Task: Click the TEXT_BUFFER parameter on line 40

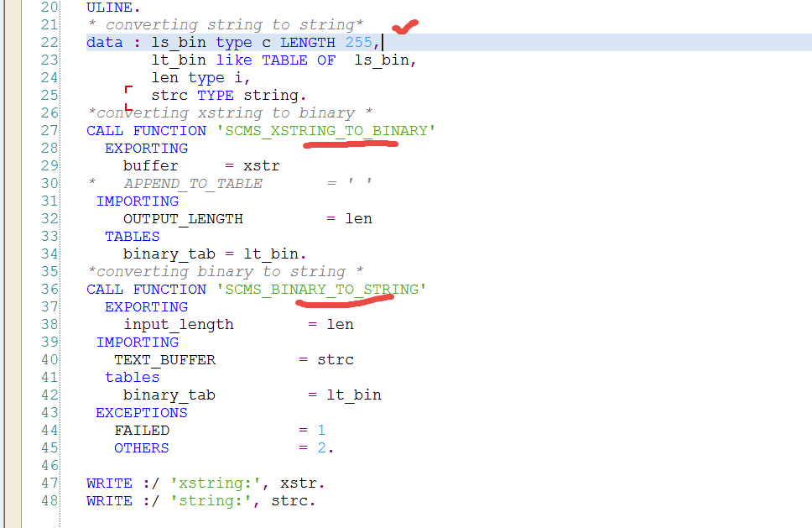Action: [x=165, y=359]
